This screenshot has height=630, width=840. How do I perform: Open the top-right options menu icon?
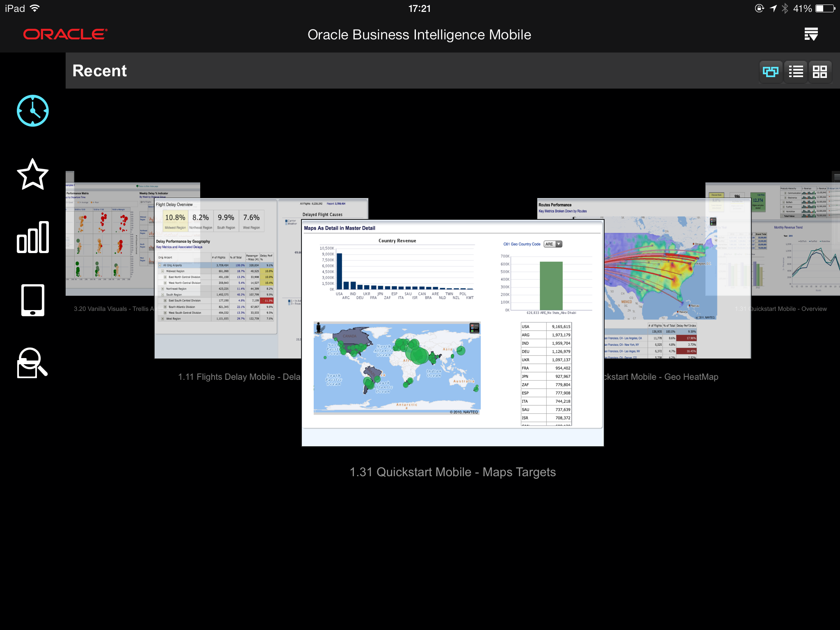[811, 34]
